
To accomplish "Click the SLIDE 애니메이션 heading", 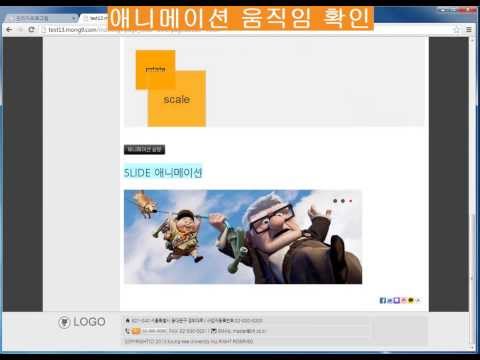I will (x=163, y=172).
